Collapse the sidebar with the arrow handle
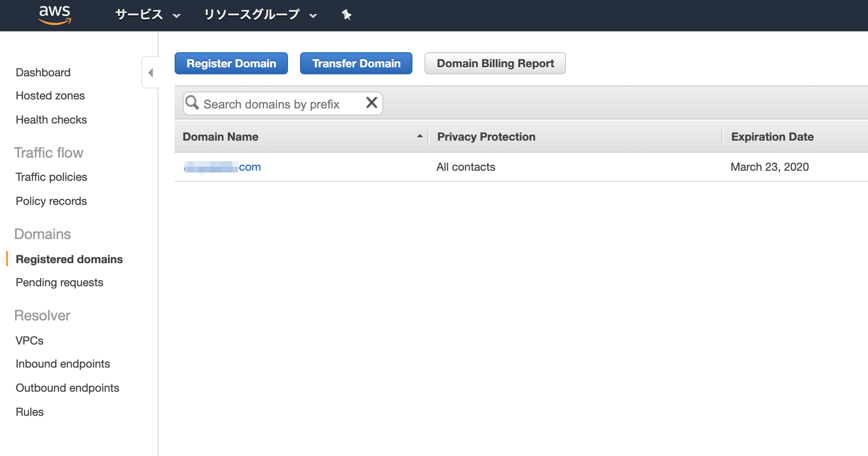 click(150, 73)
